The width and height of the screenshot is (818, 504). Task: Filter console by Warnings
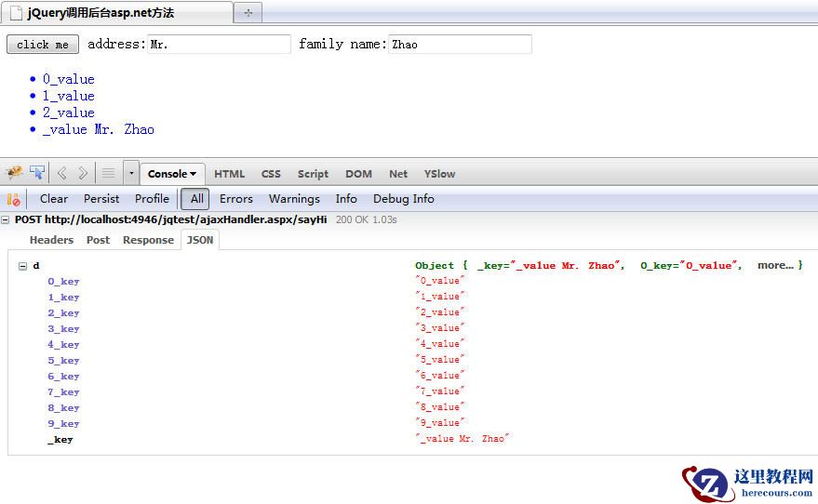click(x=294, y=199)
